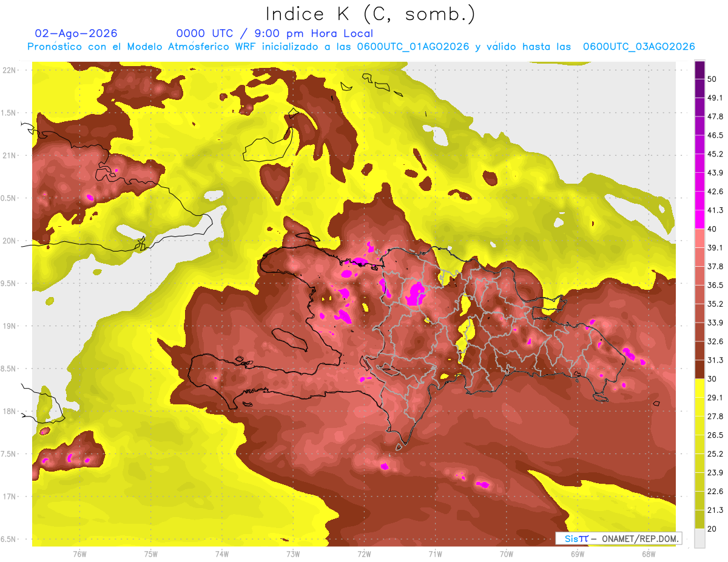The image size is (728, 562).
Task: Pick the dark brown legend swatch between 30 and 31.3
Action: tap(699, 369)
